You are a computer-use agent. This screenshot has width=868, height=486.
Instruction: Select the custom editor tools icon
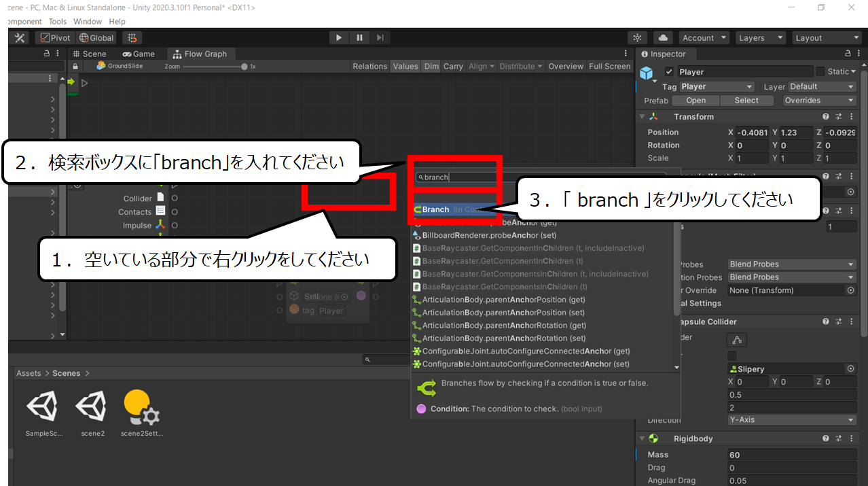coord(20,38)
